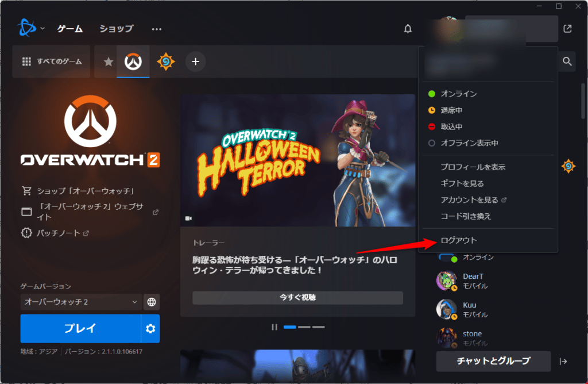Open the three-dots more menu

point(156,29)
